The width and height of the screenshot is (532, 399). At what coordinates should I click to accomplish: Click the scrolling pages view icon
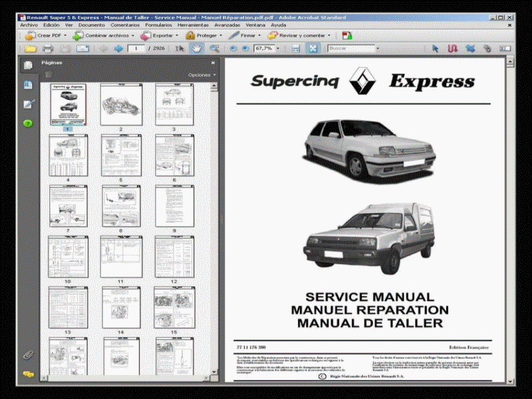[x=295, y=49]
